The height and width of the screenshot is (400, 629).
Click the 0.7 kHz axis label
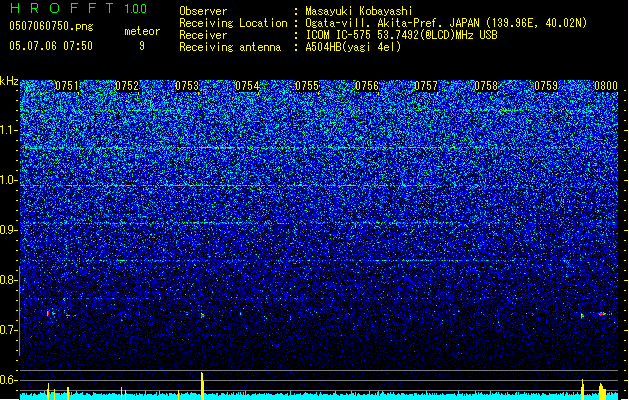(x=8, y=330)
